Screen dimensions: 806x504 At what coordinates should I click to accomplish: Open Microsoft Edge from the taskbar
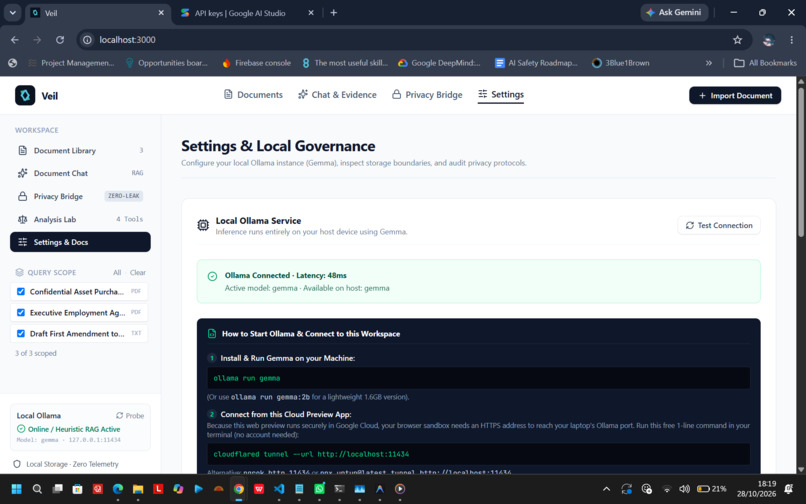pyautogui.click(x=118, y=489)
